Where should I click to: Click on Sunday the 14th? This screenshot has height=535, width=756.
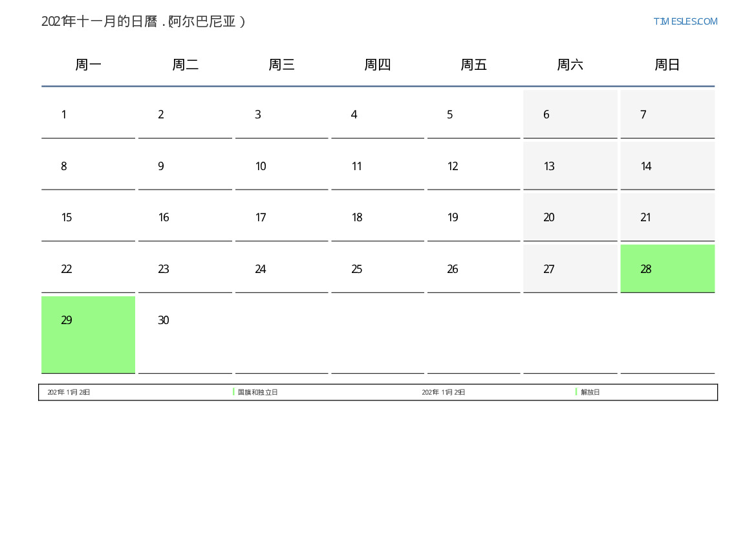pos(667,166)
